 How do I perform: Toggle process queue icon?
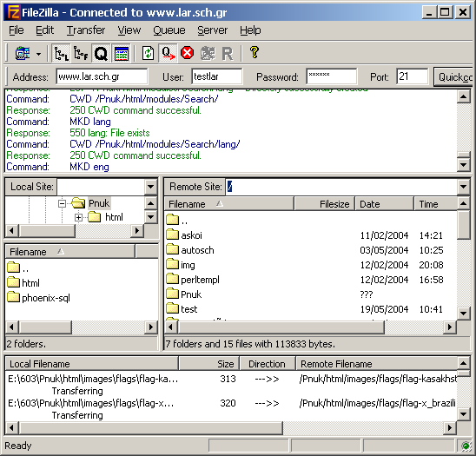(x=168, y=54)
